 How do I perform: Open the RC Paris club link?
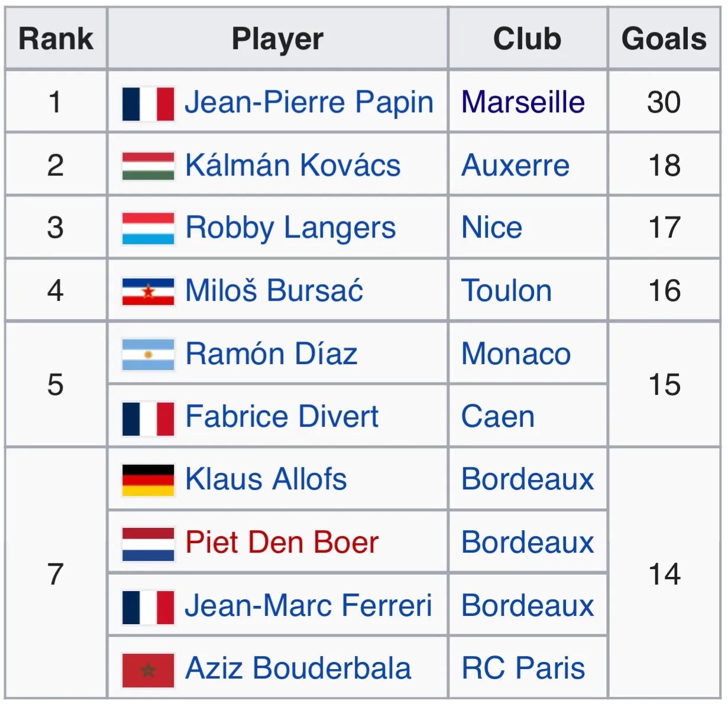pos(523,669)
